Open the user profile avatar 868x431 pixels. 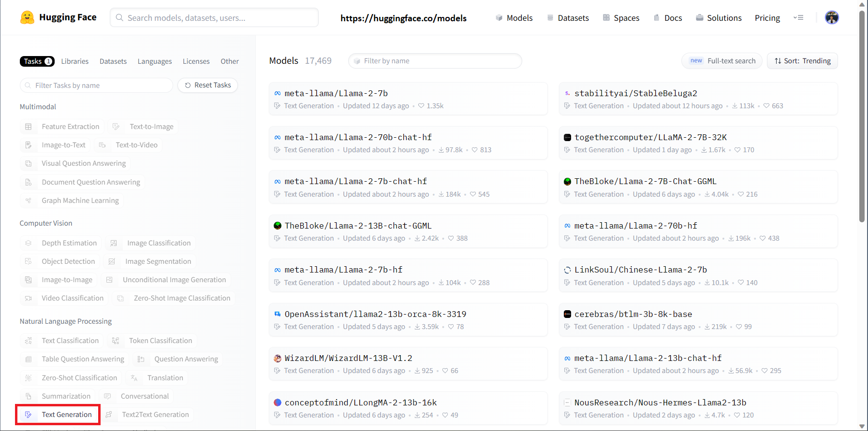tap(832, 17)
